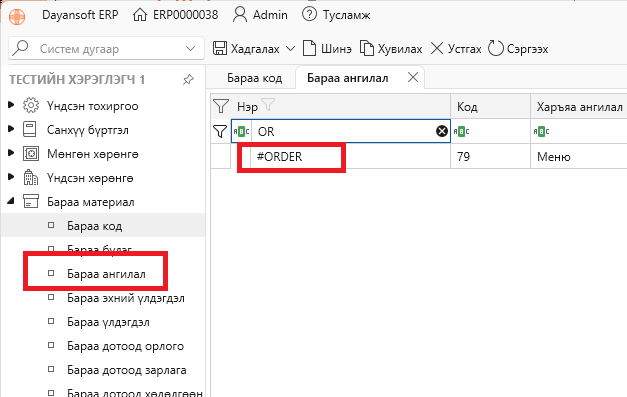This screenshot has width=627, height=397.
Task: Click the Үндсэн хөрөнгө building icon
Action: click(31, 178)
